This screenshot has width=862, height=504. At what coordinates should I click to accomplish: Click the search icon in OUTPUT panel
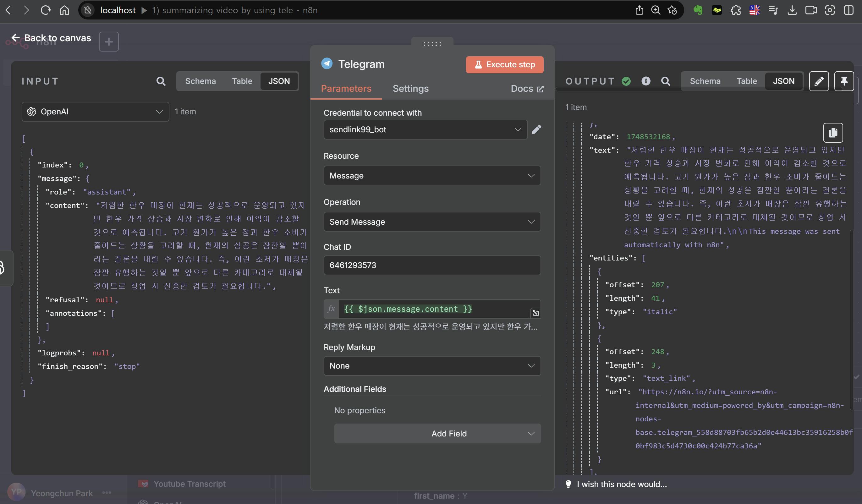[x=665, y=81]
